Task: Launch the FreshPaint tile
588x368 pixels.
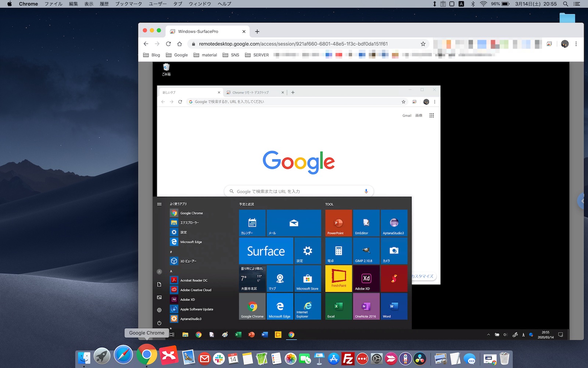Action: pos(338,279)
